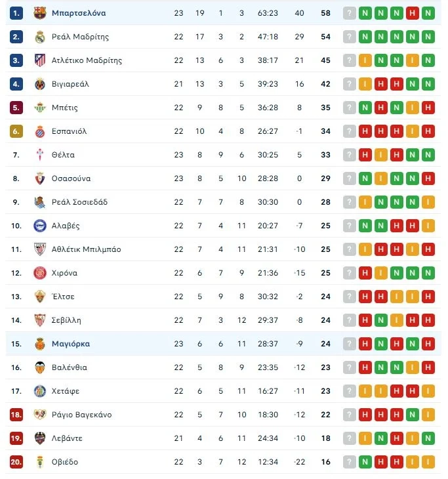This screenshot has height=479, width=448.
Task: Select the Valencia crest next to Βαλένθια
Action: click(40, 367)
